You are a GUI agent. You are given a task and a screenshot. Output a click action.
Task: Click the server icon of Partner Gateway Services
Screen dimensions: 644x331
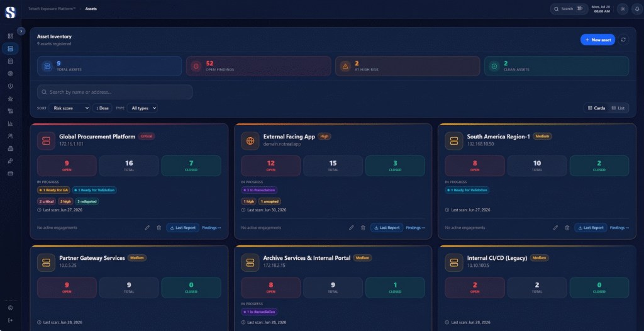(46, 262)
